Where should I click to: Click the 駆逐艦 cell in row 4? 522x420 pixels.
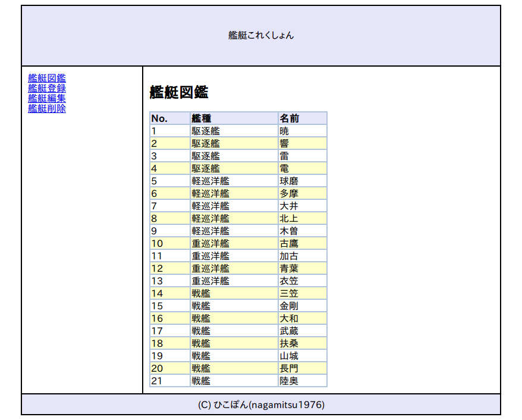coord(234,168)
